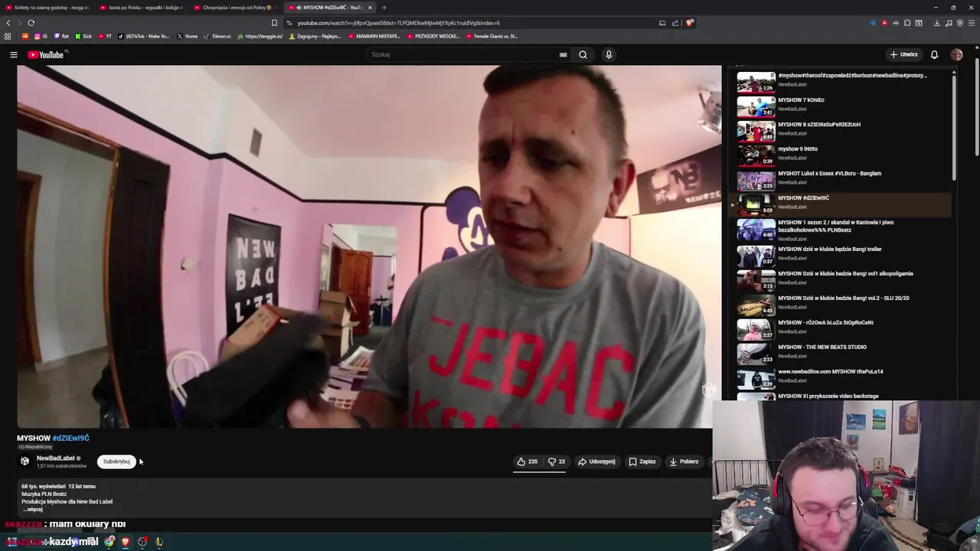Screen dimensions: 980x551
Task: Open the Female Giants vs. St... bookmark
Action: click(492, 36)
